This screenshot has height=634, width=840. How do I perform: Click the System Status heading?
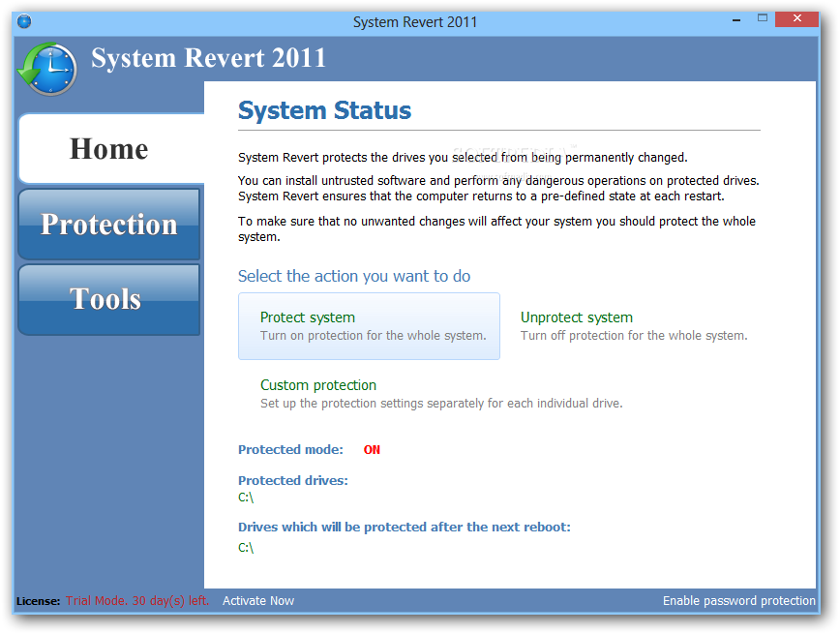click(x=324, y=110)
